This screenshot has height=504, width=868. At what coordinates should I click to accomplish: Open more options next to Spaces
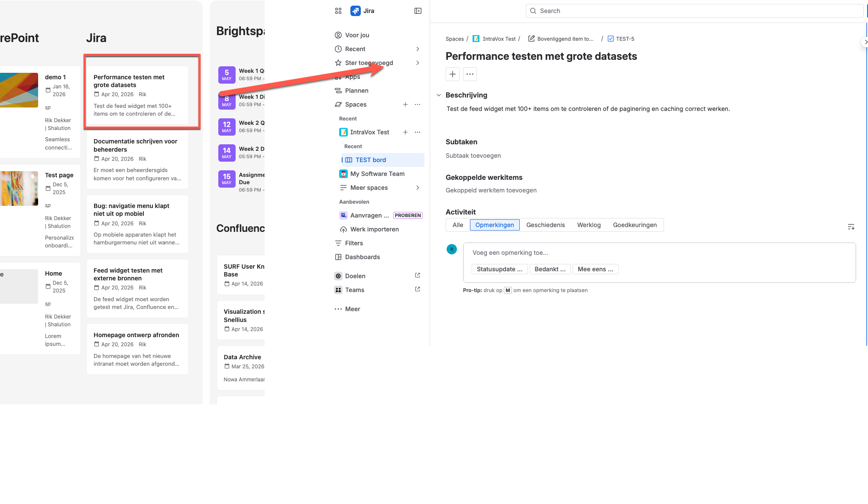tap(418, 104)
